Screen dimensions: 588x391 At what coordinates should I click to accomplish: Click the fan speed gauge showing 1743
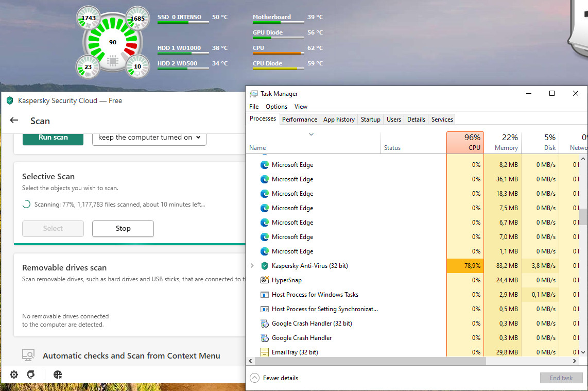click(x=89, y=18)
